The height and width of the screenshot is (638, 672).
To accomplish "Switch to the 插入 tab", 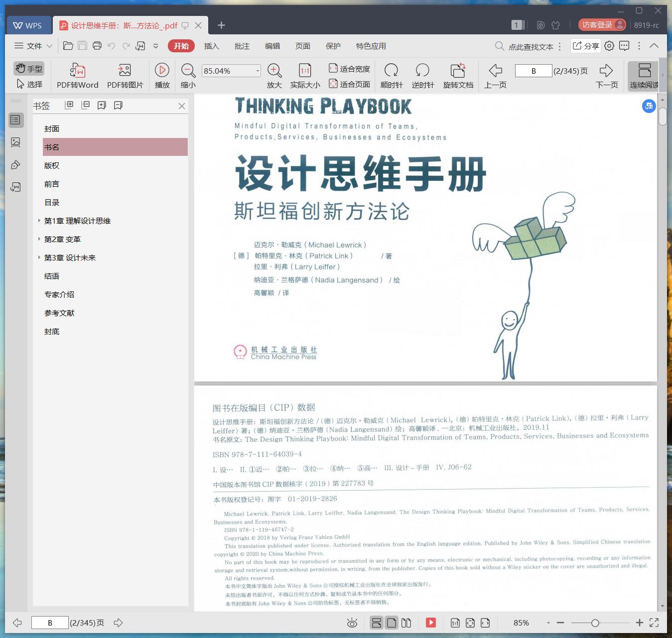I will (211, 46).
